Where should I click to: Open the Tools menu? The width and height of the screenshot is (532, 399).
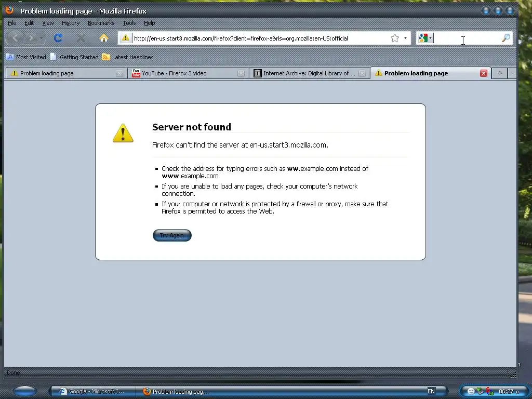coord(129,23)
